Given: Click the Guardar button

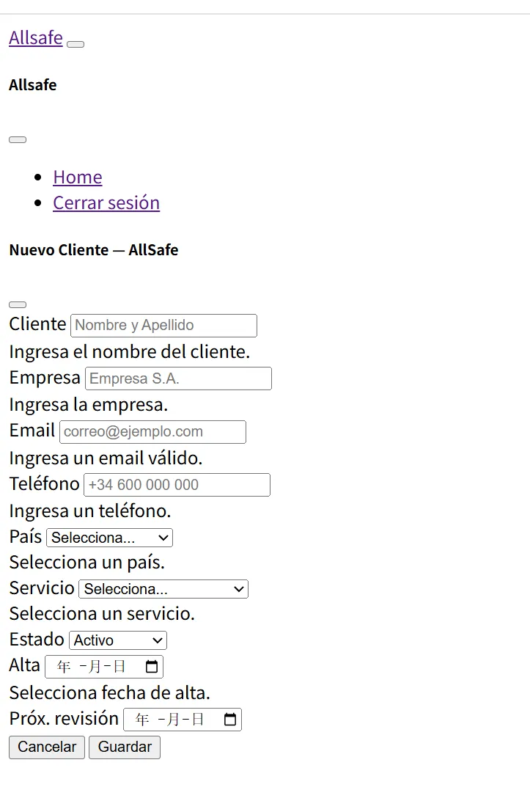Looking at the screenshot, I should point(125,747).
